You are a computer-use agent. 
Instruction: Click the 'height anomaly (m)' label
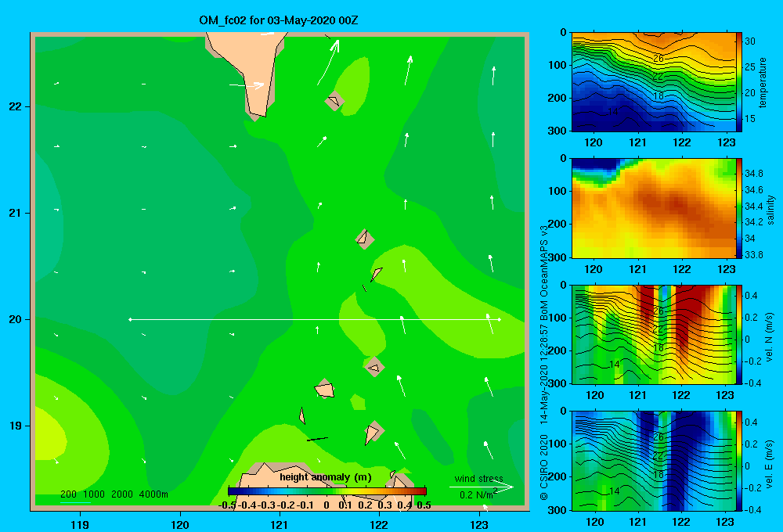(x=326, y=477)
